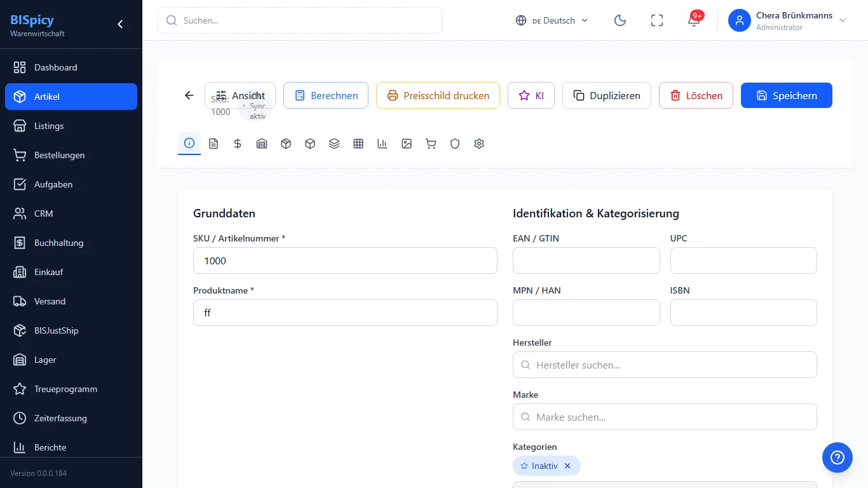Image resolution: width=868 pixels, height=488 pixels.
Task: Open the Deutsch language dropdown
Action: pyautogui.click(x=552, y=20)
